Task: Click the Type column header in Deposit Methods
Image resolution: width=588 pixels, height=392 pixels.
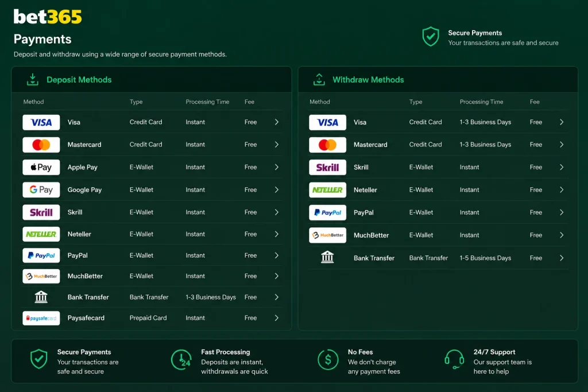Action: pos(136,102)
